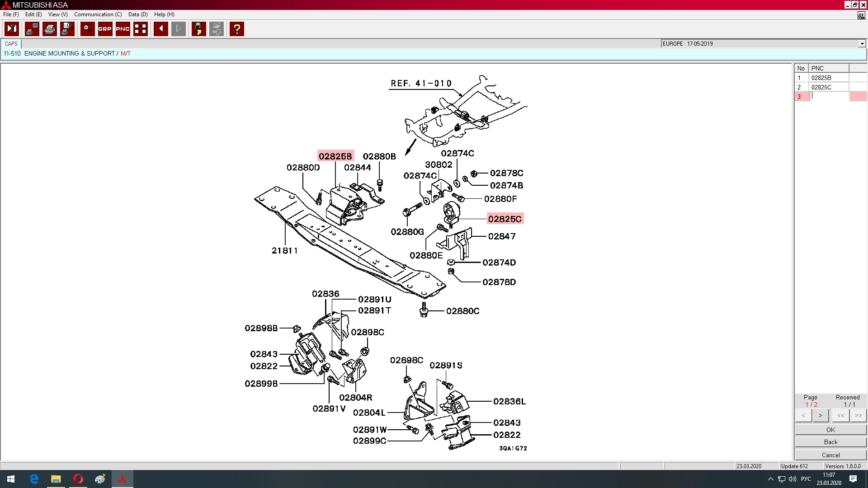Screen dimensions: 868x488
Task: Click the printer icon in toolbar
Action: tap(49, 29)
